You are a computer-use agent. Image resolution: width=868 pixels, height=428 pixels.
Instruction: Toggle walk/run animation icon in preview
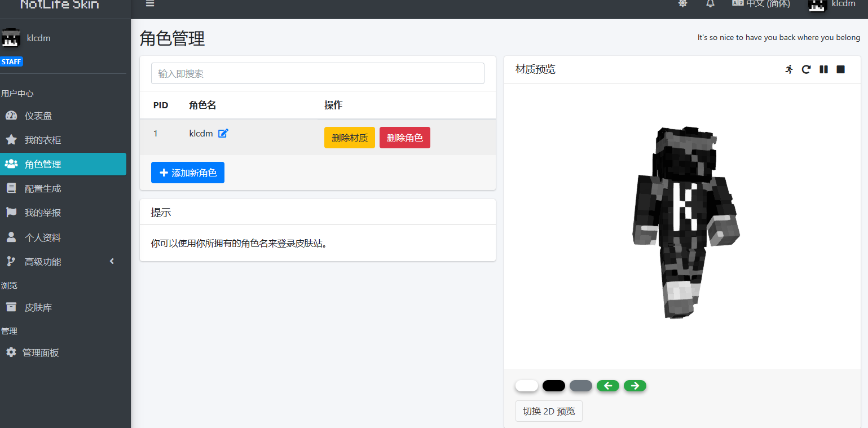(789, 69)
